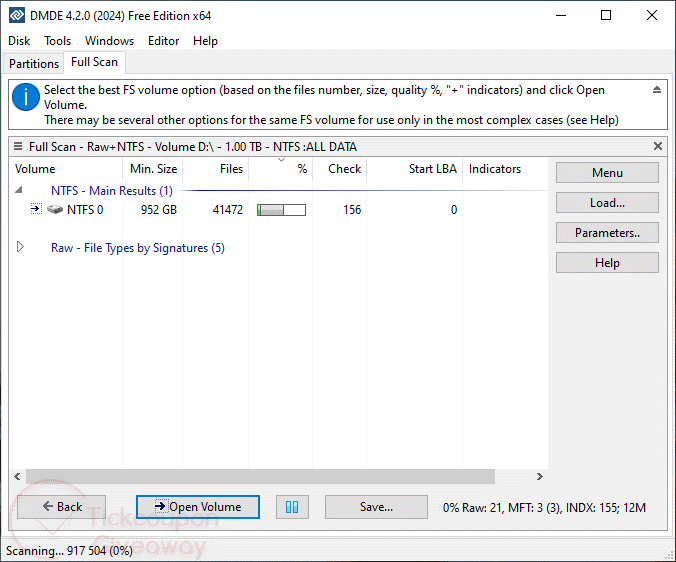Image resolution: width=676 pixels, height=562 pixels.
Task: Click the 156 check value
Action: (352, 210)
